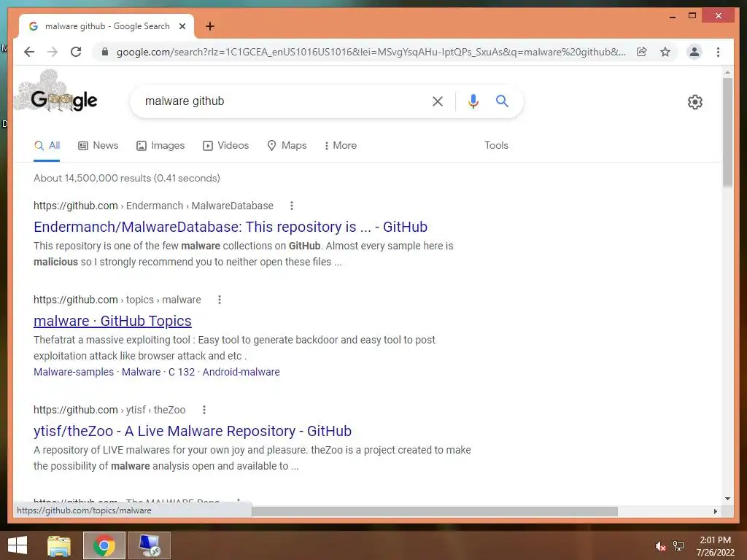This screenshot has width=747, height=560.
Task: Switch to Videos results
Action: click(x=226, y=146)
